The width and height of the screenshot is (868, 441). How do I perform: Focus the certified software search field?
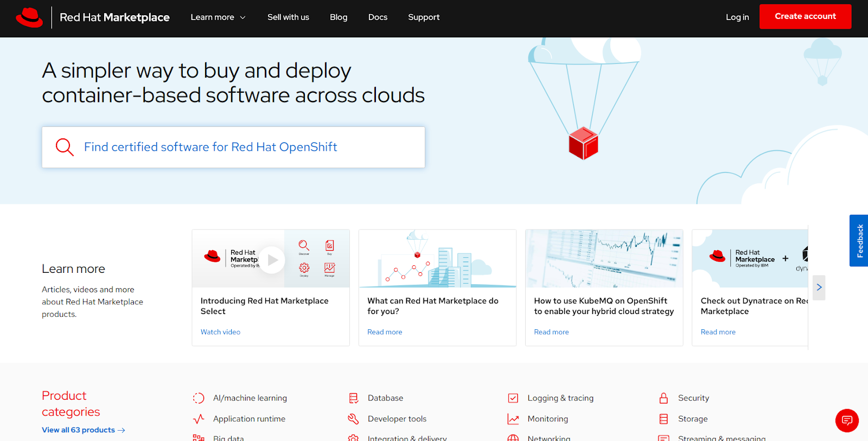click(233, 147)
